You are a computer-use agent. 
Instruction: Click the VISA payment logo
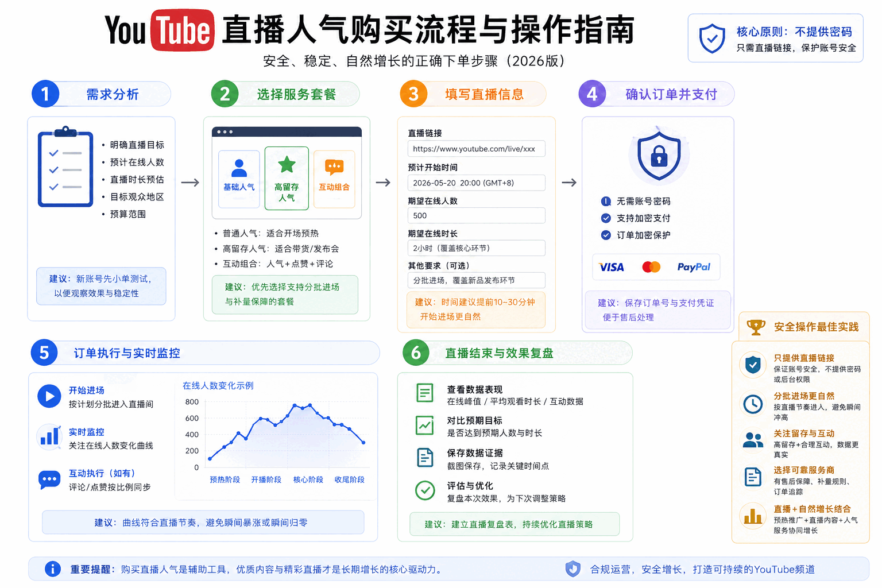(x=611, y=267)
